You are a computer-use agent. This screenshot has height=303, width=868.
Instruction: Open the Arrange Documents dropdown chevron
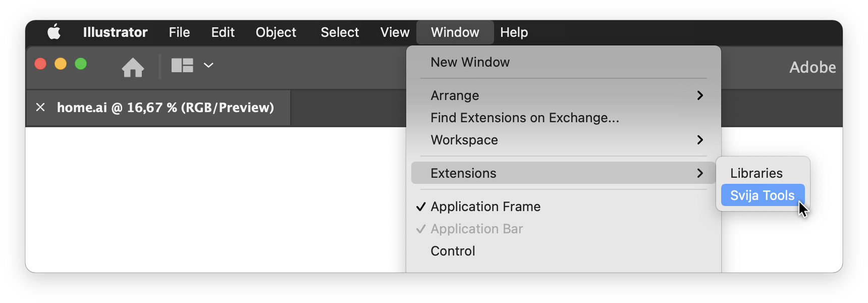[x=208, y=65]
